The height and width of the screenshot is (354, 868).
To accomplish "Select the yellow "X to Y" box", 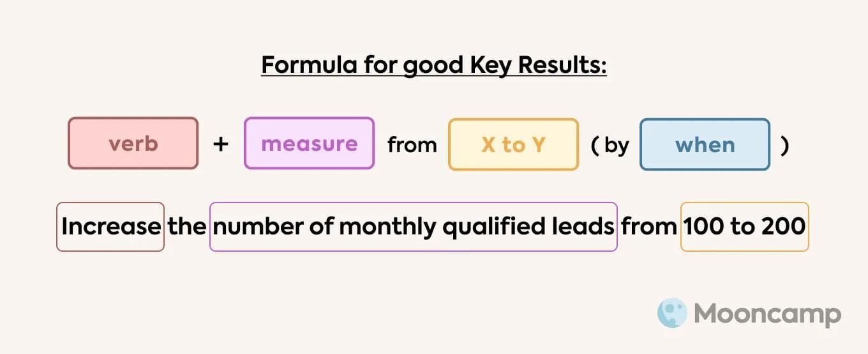I will click(x=513, y=145).
